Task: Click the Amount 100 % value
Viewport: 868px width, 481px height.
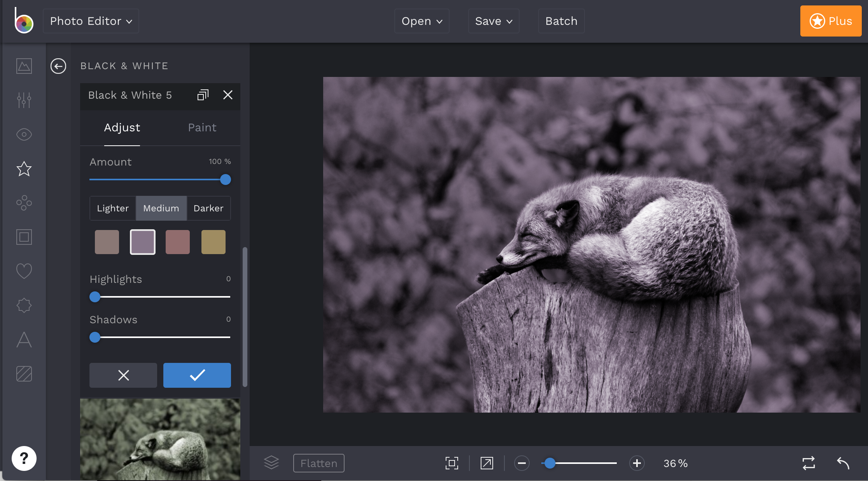Action: point(220,161)
